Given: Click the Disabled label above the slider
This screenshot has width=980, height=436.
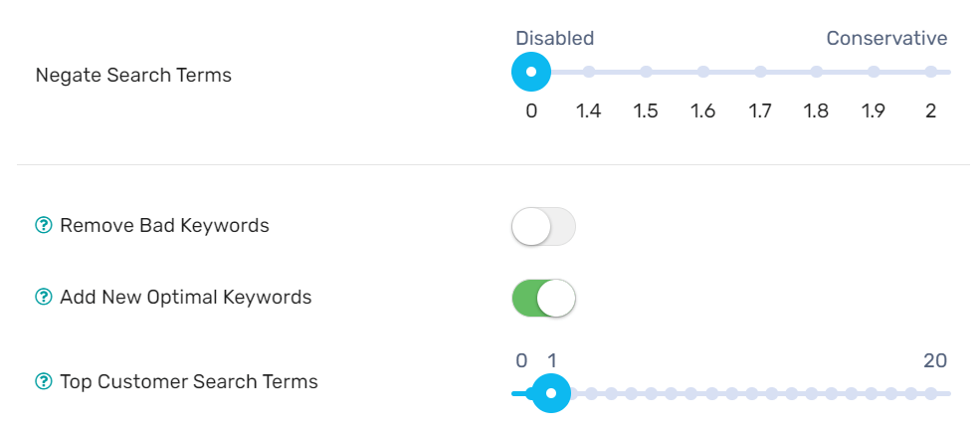Looking at the screenshot, I should click(554, 39).
